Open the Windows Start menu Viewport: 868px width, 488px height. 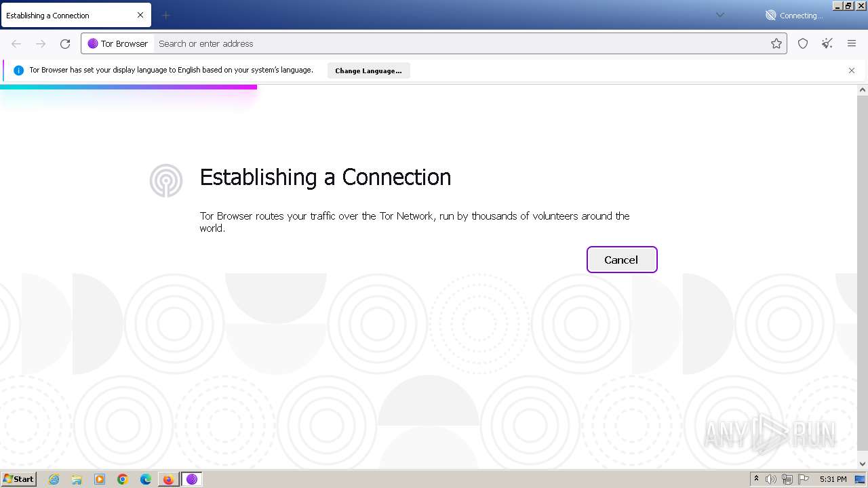click(18, 479)
